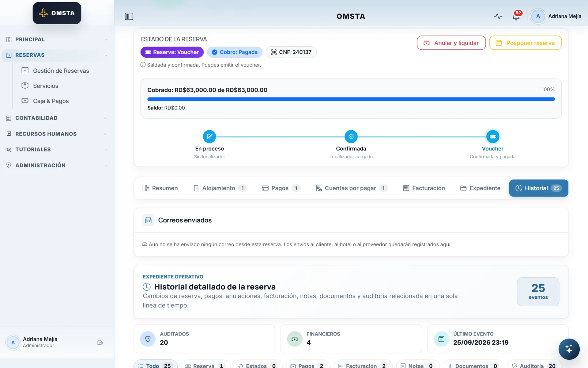The image size is (588, 368).
Task: Expand the PRINCIPAL menu section
Action: pos(57,40)
